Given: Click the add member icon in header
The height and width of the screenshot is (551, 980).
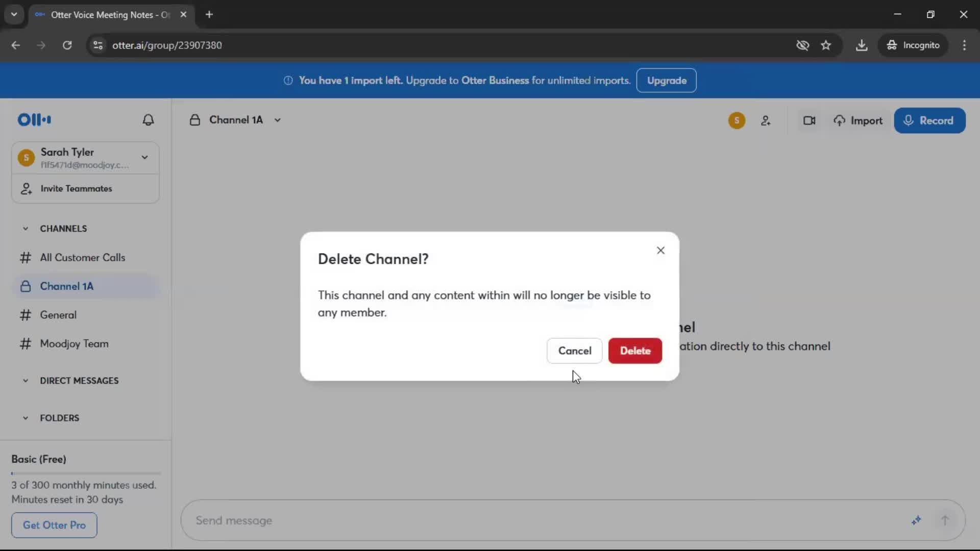Looking at the screenshot, I should (766, 121).
